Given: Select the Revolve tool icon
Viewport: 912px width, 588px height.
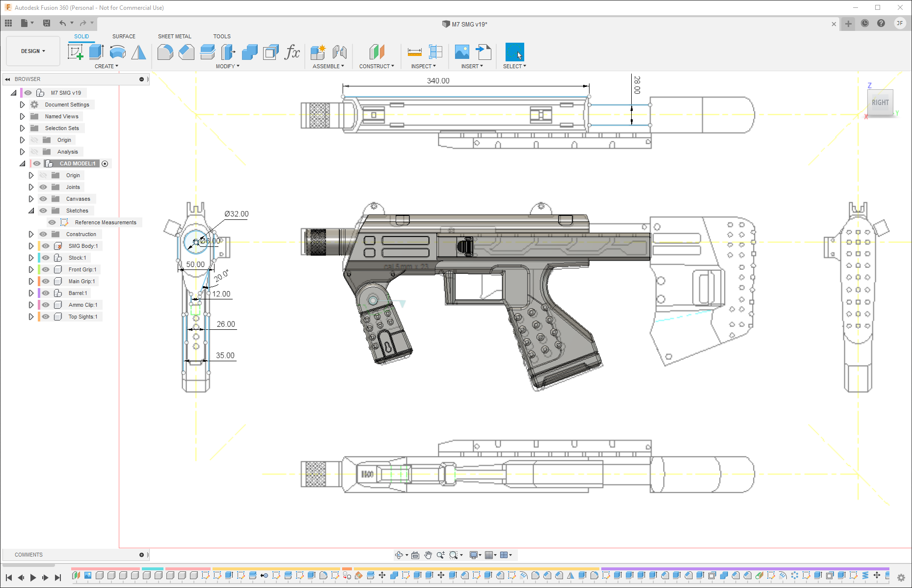Looking at the screenshot, I should pyautogui.click(x=117, y=52).
